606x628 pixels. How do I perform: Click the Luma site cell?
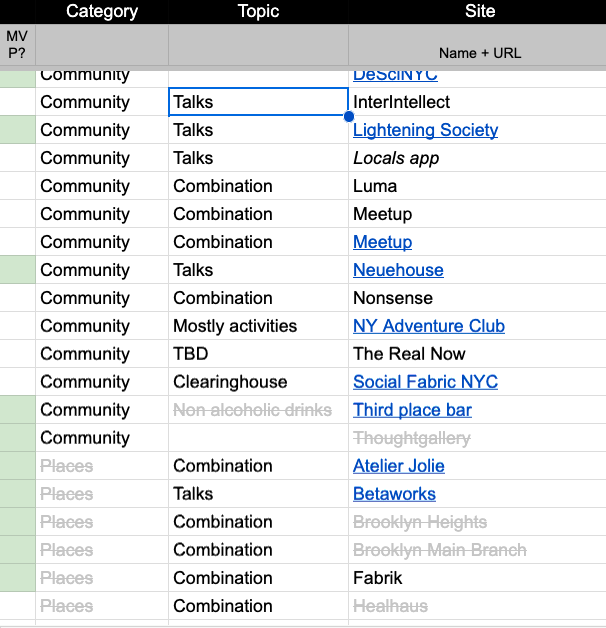pyautogui.click(x=375, y=186)
